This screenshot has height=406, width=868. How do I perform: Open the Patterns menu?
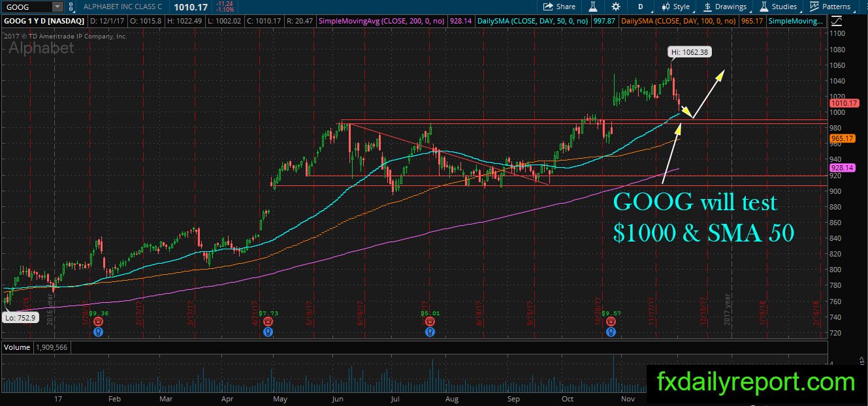pyautogui.click(x=830, y=7)
